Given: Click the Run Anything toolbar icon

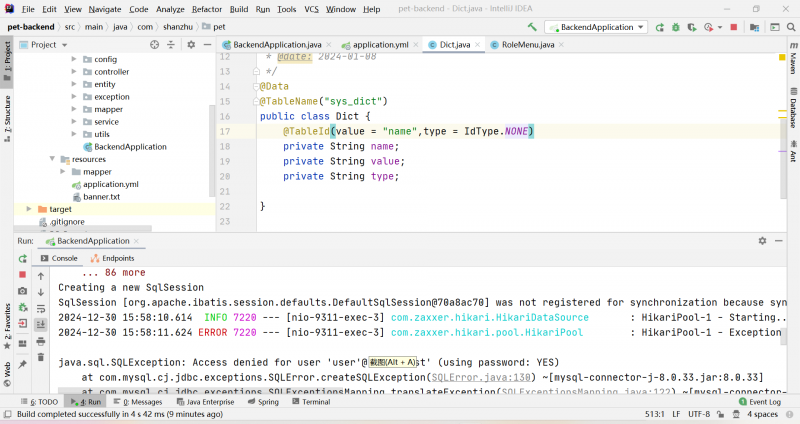Looking at the screenshot, I should (774, 27).
